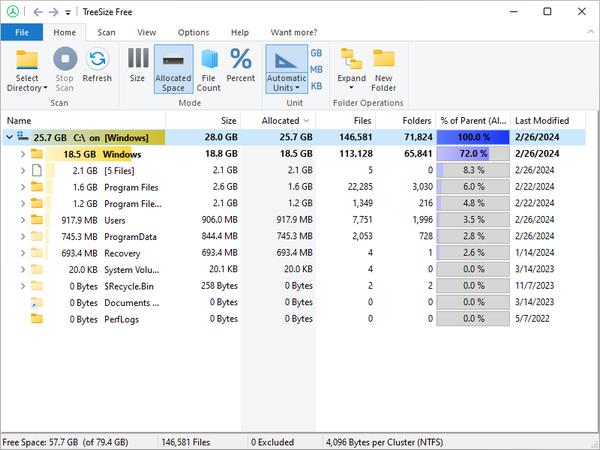Switch to the Options tab
The image size is (600, 450).
click(x=193, y=33)
